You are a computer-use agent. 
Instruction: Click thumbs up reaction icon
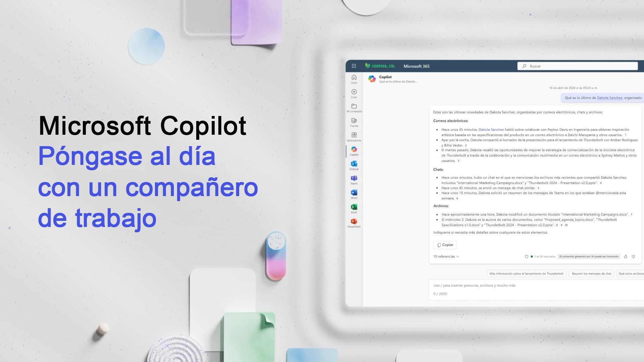pyautogui.click(x=626, y=256)
